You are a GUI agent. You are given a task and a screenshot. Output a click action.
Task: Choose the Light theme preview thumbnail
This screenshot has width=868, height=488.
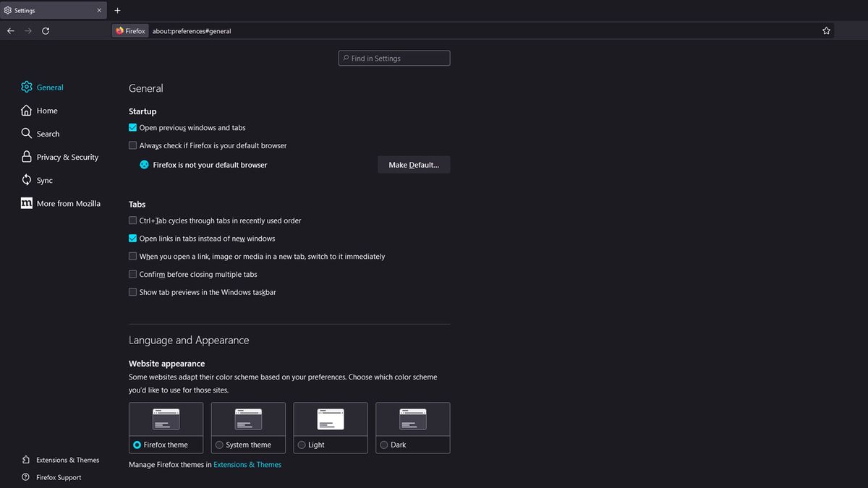click(331, 419)
